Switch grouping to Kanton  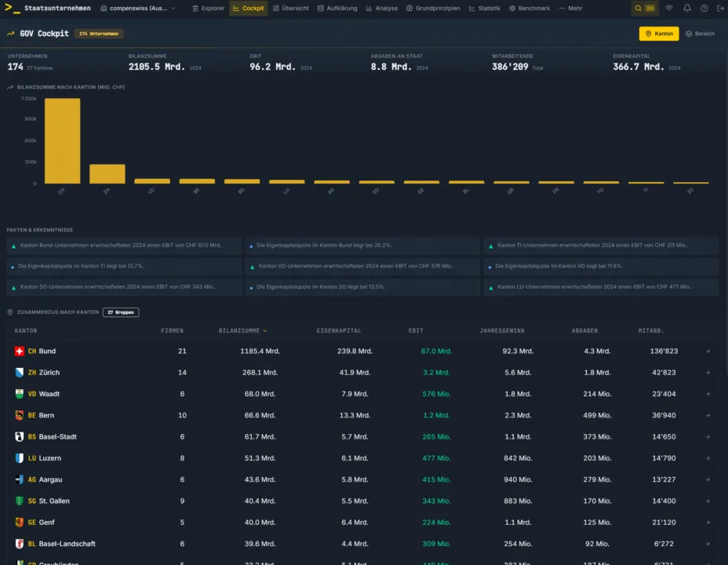click(659, 34)
